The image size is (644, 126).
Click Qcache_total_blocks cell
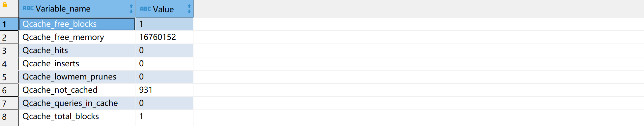(77, 116)
